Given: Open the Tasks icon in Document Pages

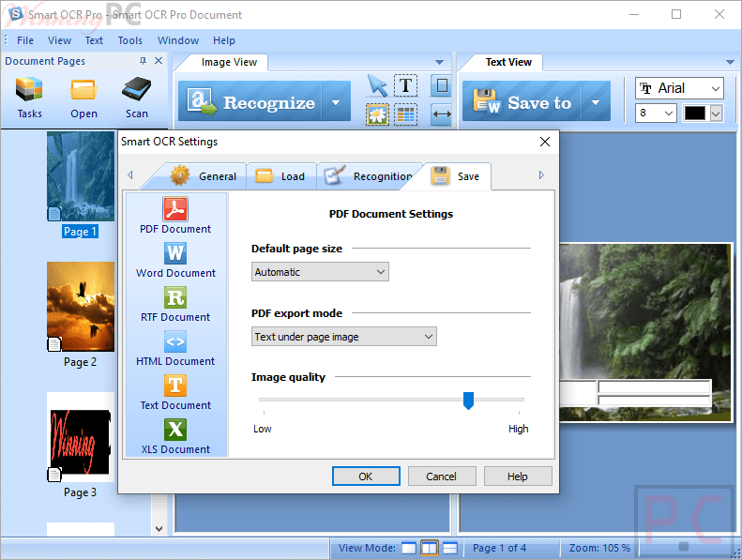Looking at the screenshot, I should [29, 98].
